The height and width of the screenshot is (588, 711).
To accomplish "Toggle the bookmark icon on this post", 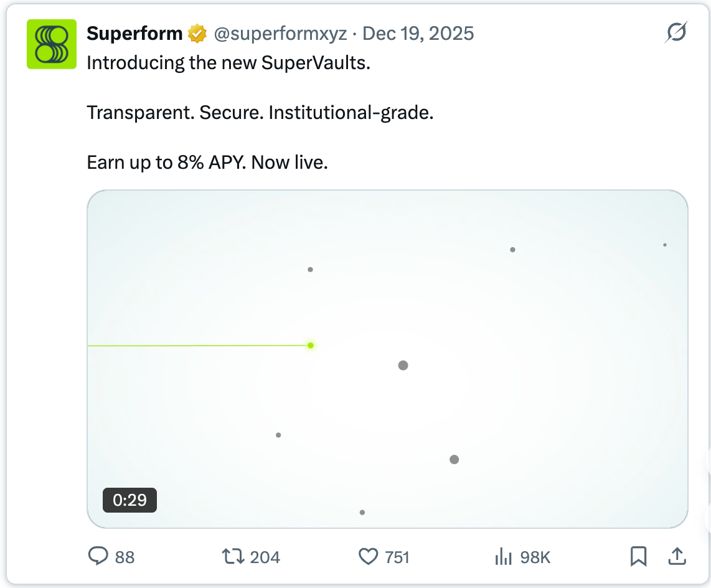I will (638, 556).
